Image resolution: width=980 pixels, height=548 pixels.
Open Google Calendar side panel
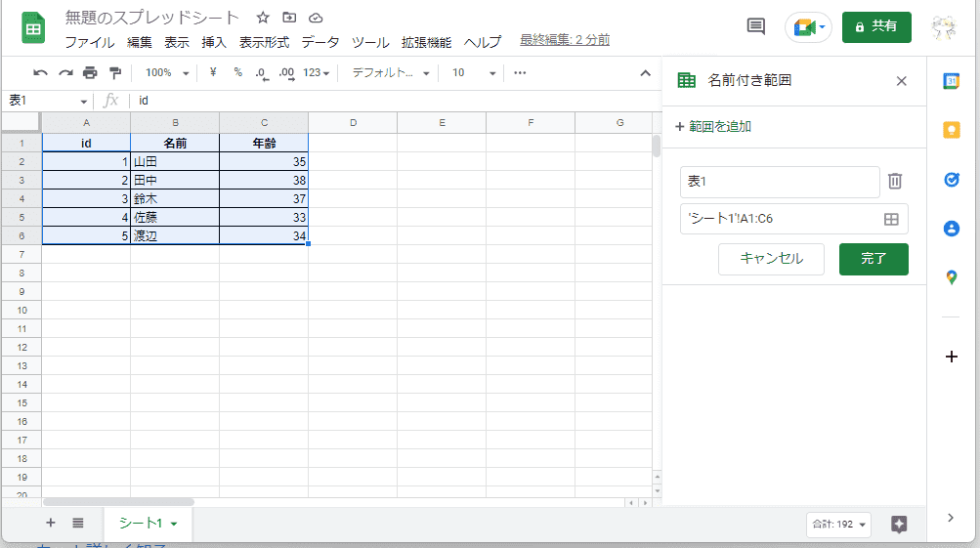[x=952, y=81]
